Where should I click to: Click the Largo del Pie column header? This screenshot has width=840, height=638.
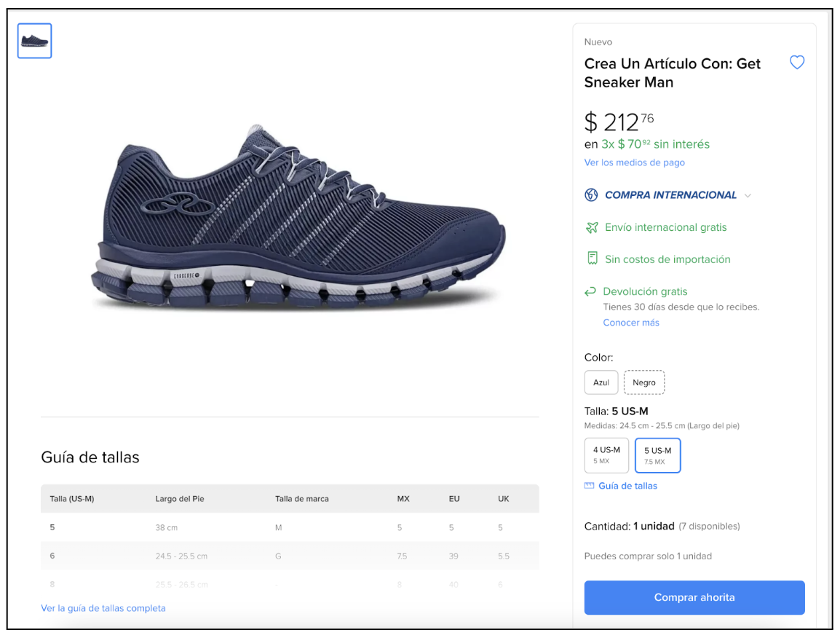coord(180,499)
